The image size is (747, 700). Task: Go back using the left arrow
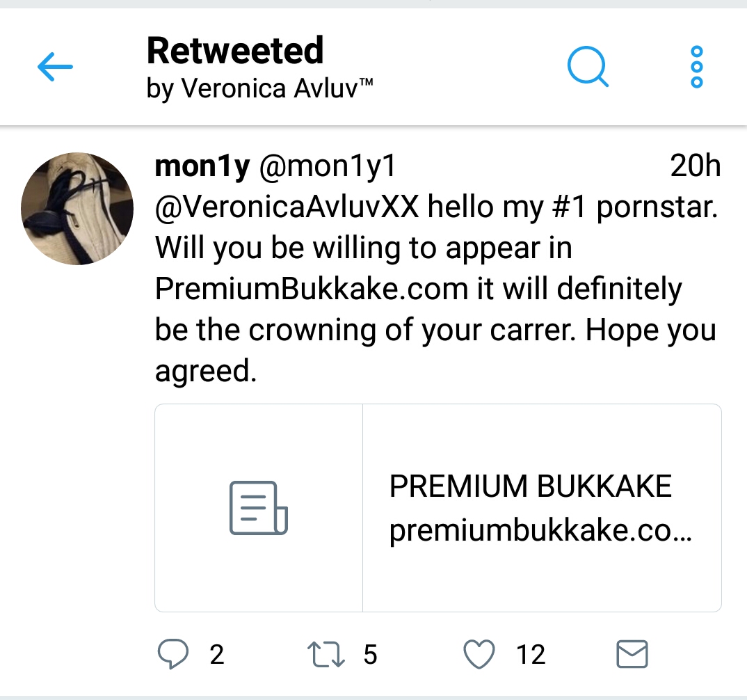[x=55, y=67]
